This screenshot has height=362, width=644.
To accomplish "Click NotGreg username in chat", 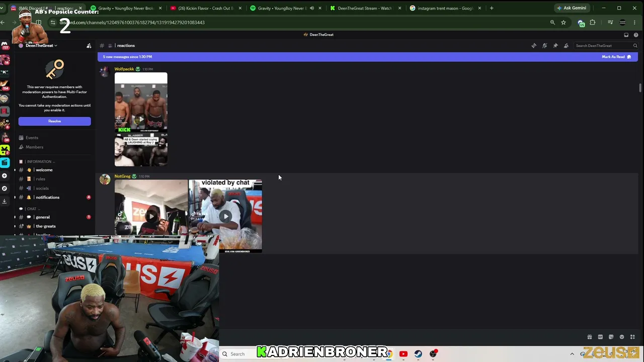I will point(122,176).
